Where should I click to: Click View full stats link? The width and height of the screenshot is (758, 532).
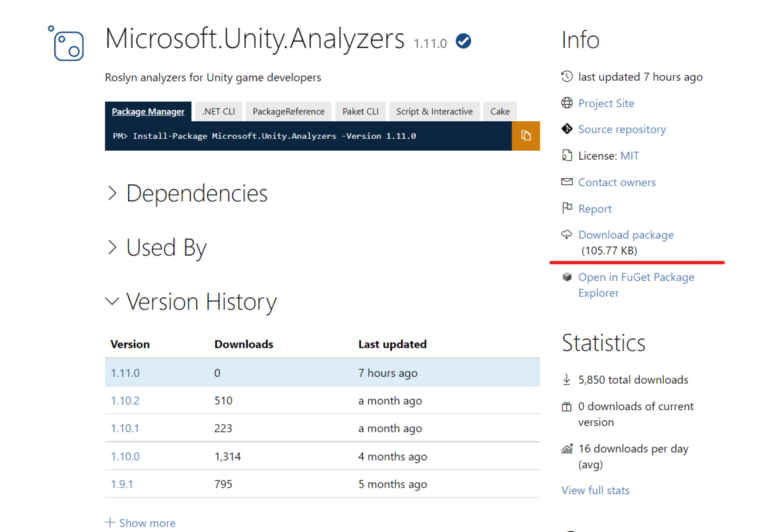(596, 490)
